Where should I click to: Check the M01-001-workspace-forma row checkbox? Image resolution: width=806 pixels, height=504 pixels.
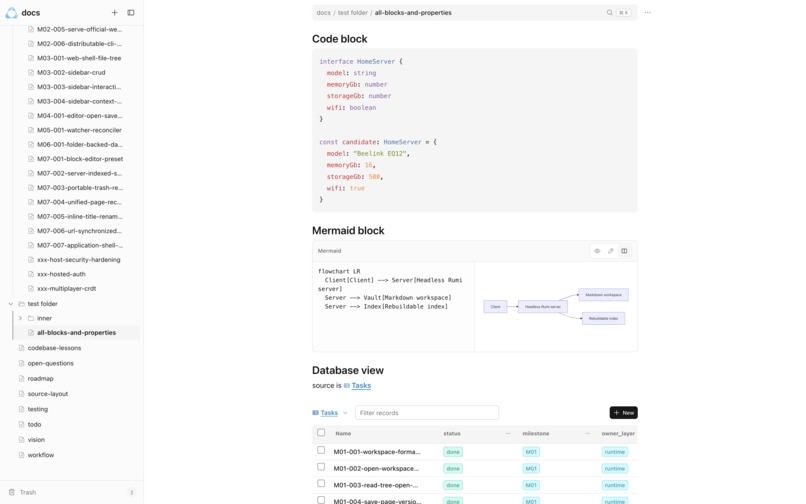click(x=321, y=451)
